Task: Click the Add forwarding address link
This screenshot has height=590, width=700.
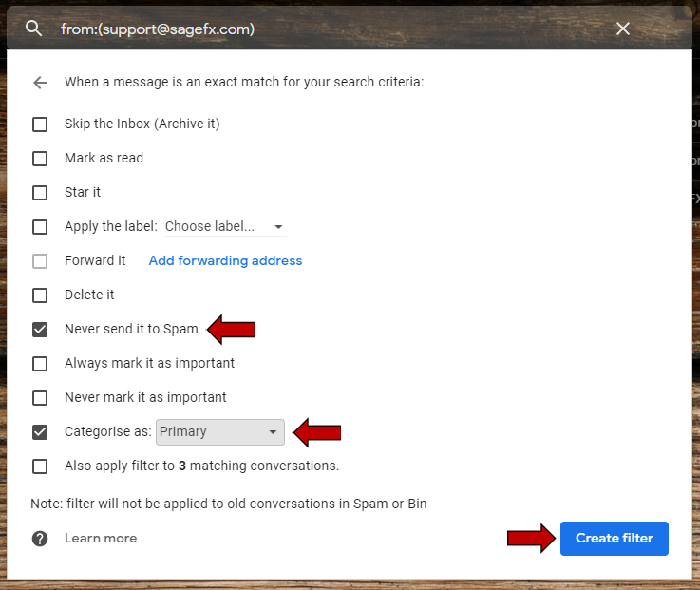Action: pyautogui.click(x=225, y=261)
